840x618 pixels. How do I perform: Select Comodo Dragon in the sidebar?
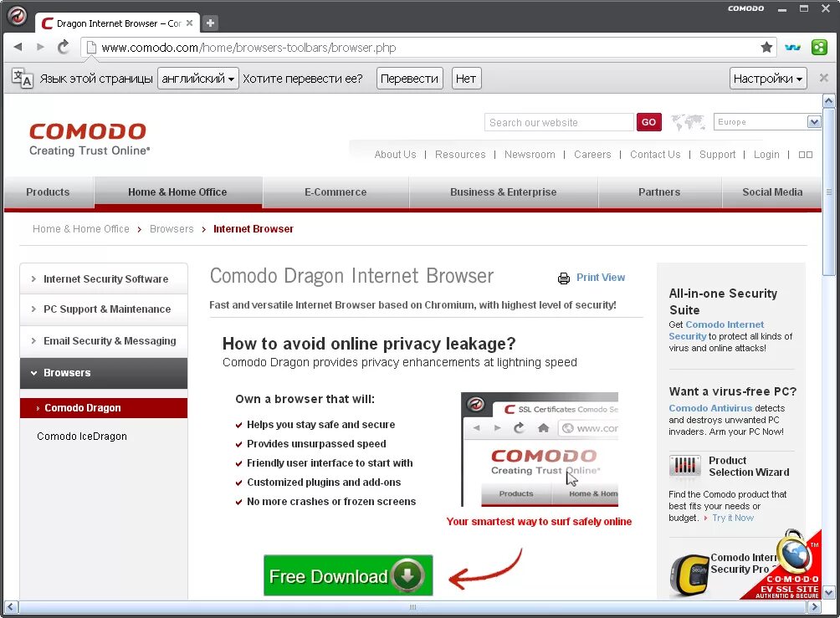coord(104,408)
